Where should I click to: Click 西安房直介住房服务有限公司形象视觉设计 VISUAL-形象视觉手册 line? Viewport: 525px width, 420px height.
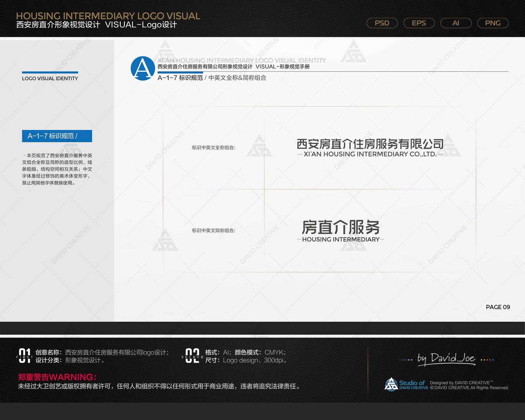point(234,67)
